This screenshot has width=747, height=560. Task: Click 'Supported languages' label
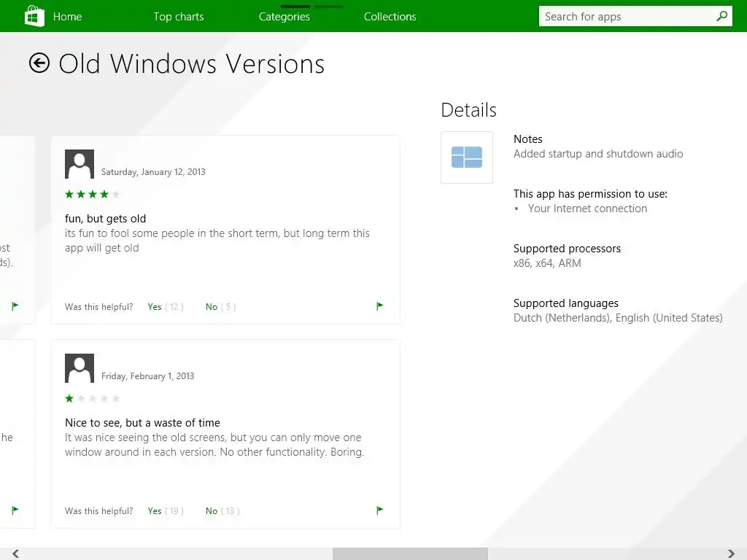(x=566, y=303)
